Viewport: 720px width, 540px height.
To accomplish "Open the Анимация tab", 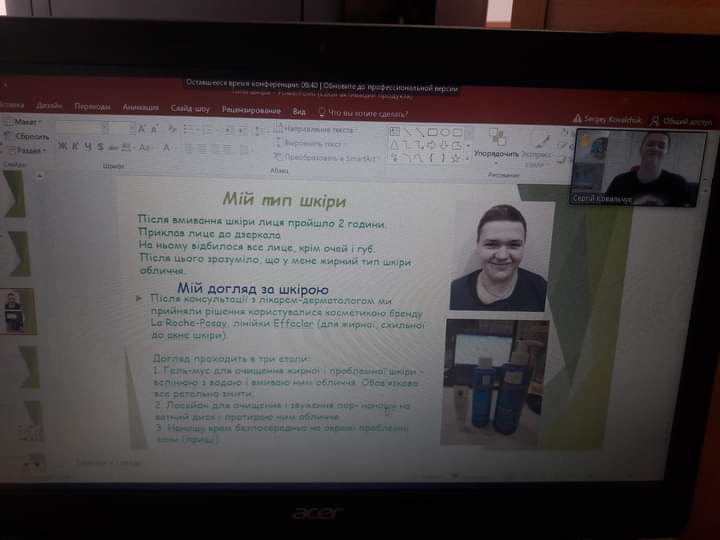I will [x=140, y=107].
